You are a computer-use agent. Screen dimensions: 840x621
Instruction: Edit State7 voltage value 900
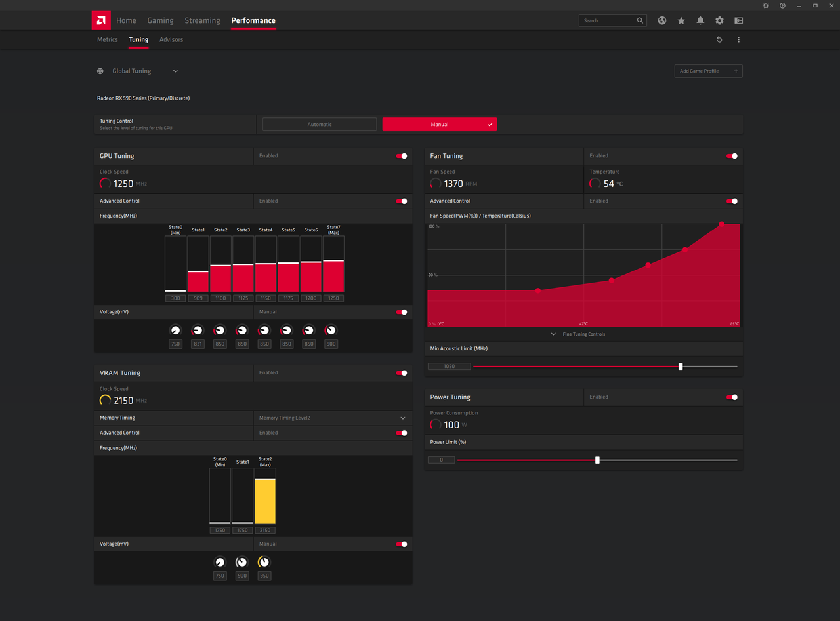click(331, 344)
